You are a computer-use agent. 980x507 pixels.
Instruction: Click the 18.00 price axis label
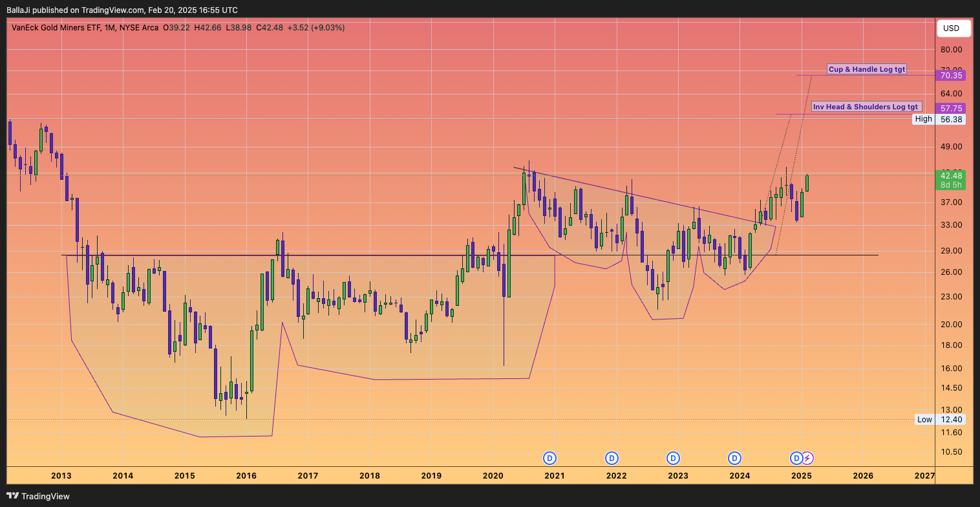coord(952,345)
